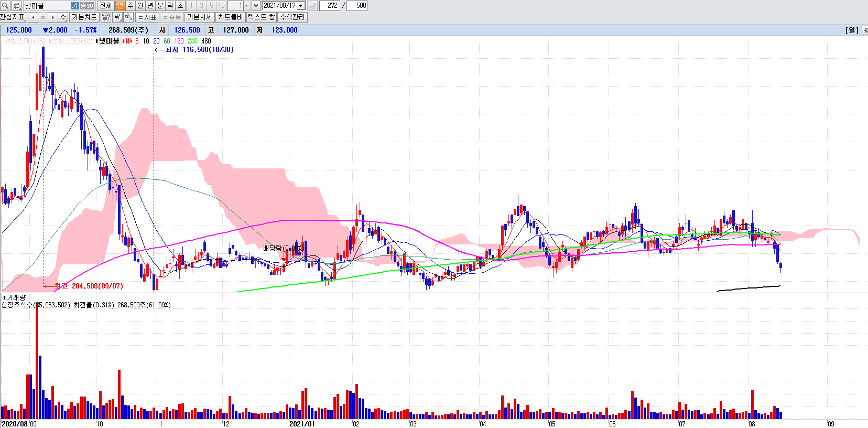Click the 증30 badge beside stock name
The width and height of the screenshot is (868, 428).
click(86, 6)
